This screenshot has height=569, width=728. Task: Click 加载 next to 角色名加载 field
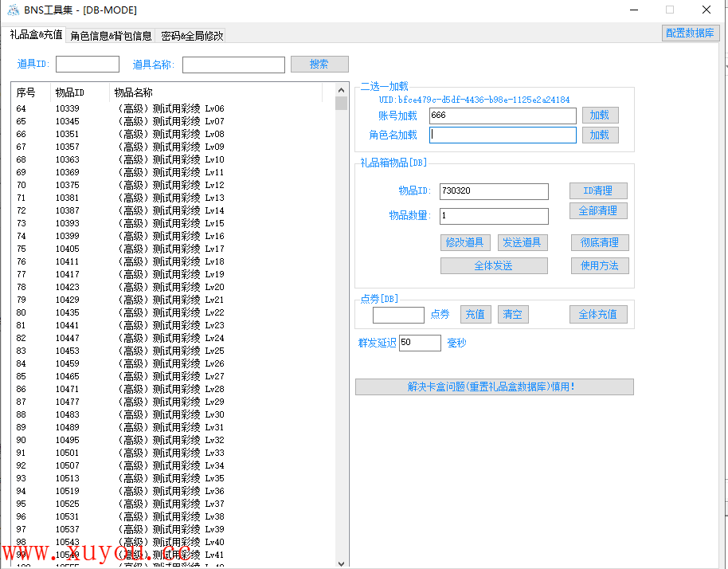pos(599,135)
